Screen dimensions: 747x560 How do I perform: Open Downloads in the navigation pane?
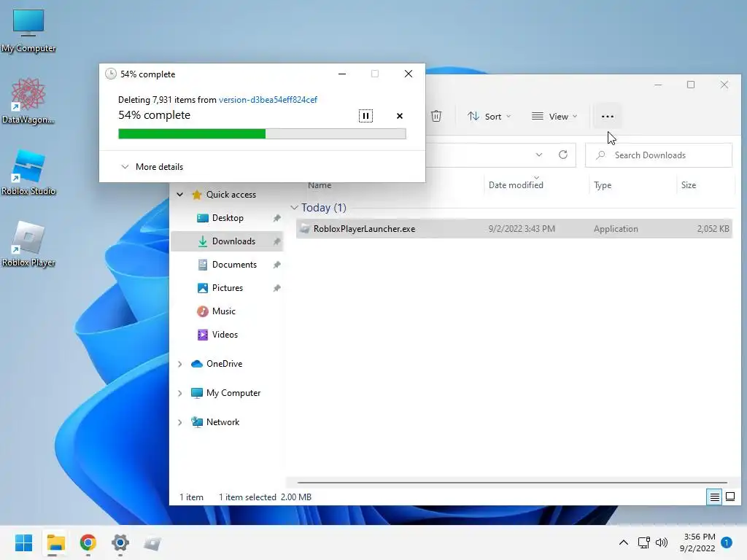coord(228,241)
